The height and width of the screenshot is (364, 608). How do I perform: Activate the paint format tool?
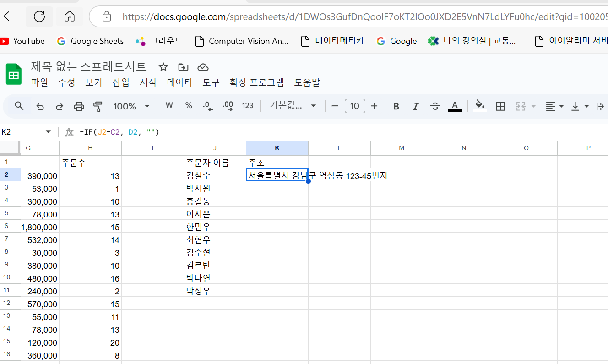[98, 106]
